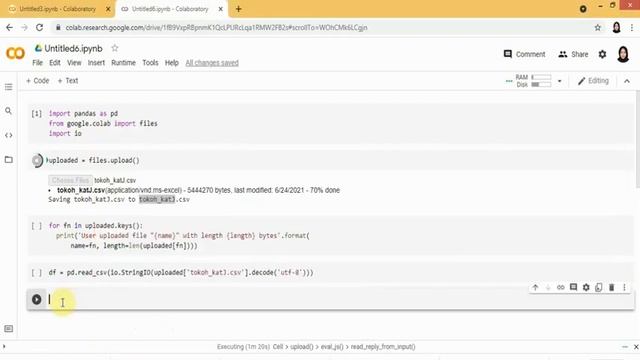Delete cell trash icon

pyautogui.click(x=611, y=287)
